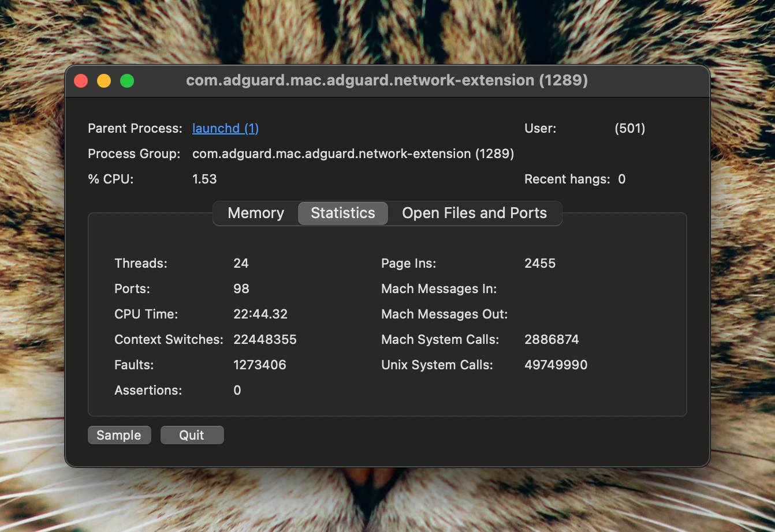Select the CPU Time value 22:44.32

(260, 314)
